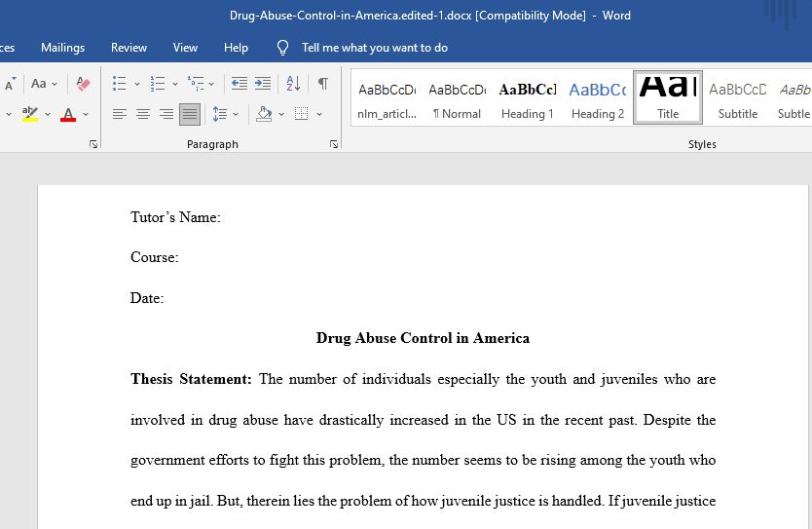
Task: Click the Tell me lightbulb icon
Action: pyautogui.click(x=282, y=48)
